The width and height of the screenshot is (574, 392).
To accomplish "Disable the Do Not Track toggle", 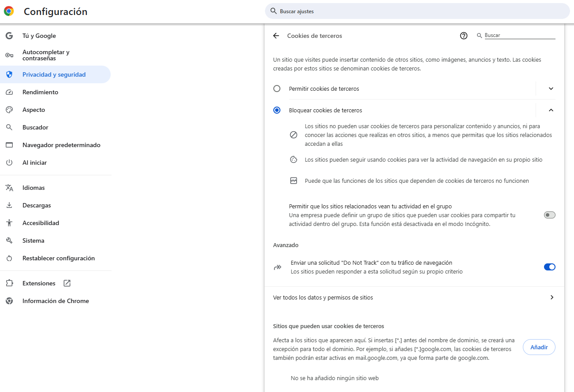I will point(549,267).
